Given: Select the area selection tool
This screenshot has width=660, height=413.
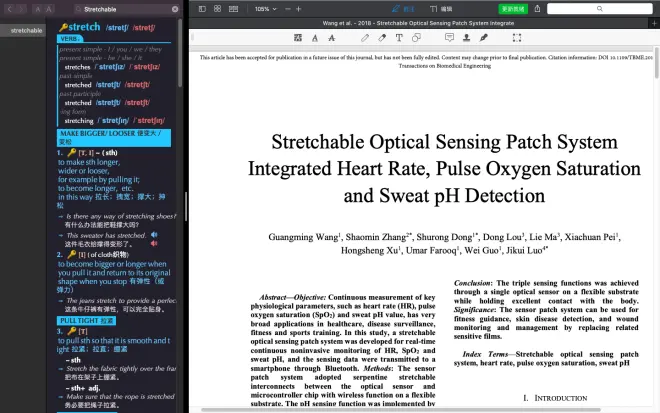Looking at the screenshot, I should point(517,38).
